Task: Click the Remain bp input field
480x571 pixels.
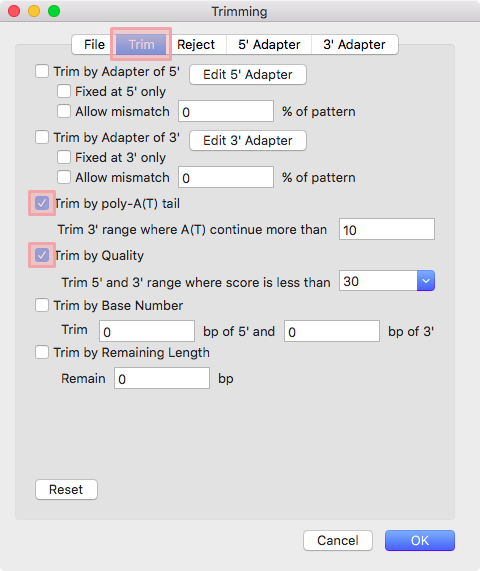Action: tap(162, 378)
